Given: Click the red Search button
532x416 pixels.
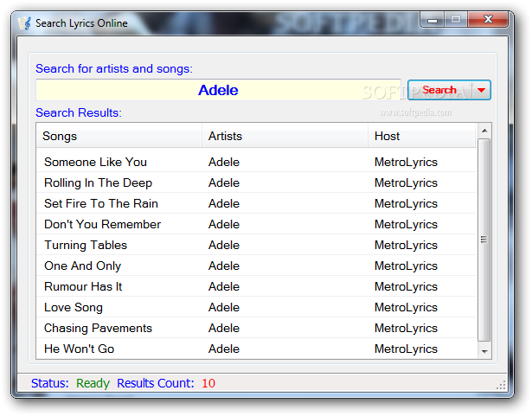Looking at the screenshot, I should click(x=439, y=90).
